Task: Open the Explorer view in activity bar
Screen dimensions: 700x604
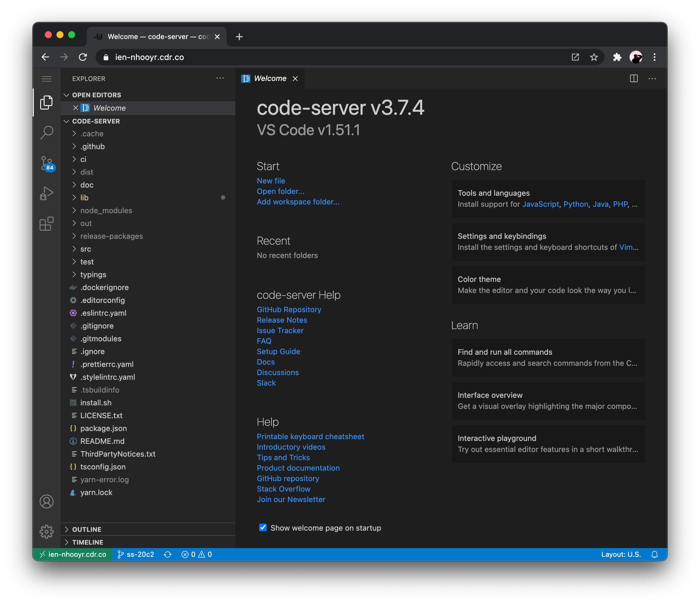Action: coord(46,102)
